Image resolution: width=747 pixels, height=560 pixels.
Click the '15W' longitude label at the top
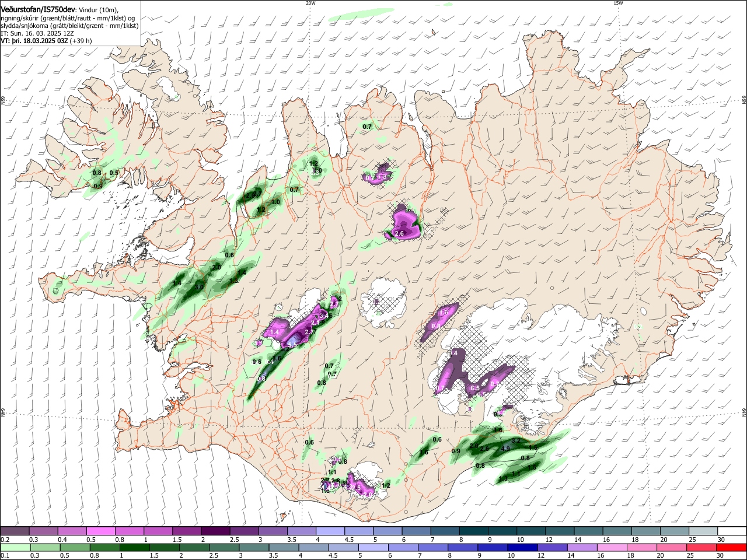pos(618,3)
